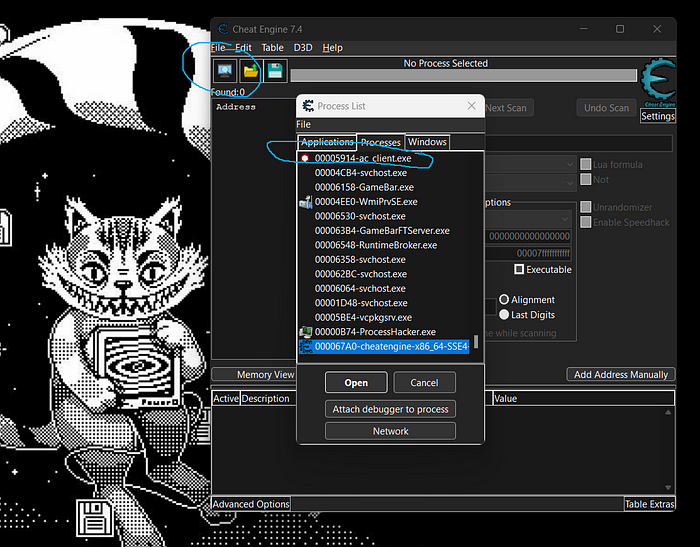Select 00006358-svchost.exe row

(385, 259)
